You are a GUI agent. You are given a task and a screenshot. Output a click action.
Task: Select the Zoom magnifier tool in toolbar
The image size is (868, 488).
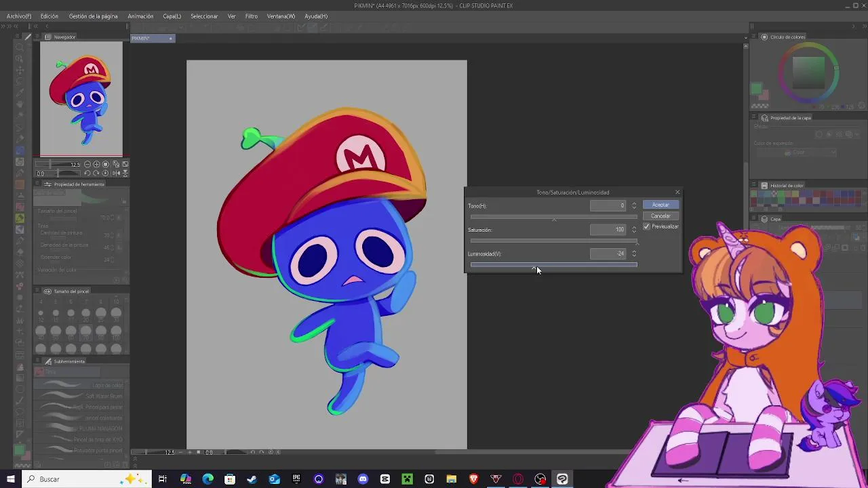(x=20, y=47)
